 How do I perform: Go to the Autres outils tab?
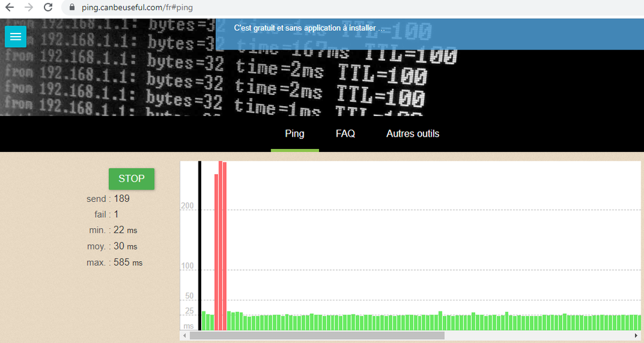tap(413, 134)
